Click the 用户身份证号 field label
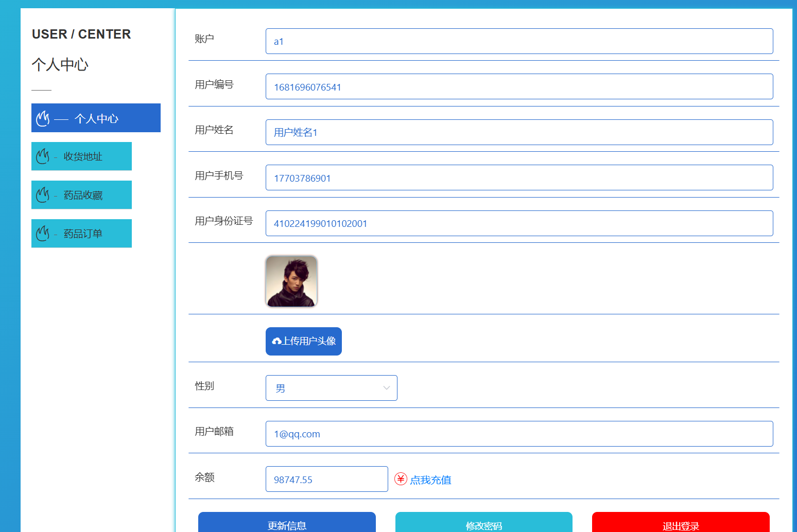797x532 pixels. pyautogui.click(x=223, y=221)
